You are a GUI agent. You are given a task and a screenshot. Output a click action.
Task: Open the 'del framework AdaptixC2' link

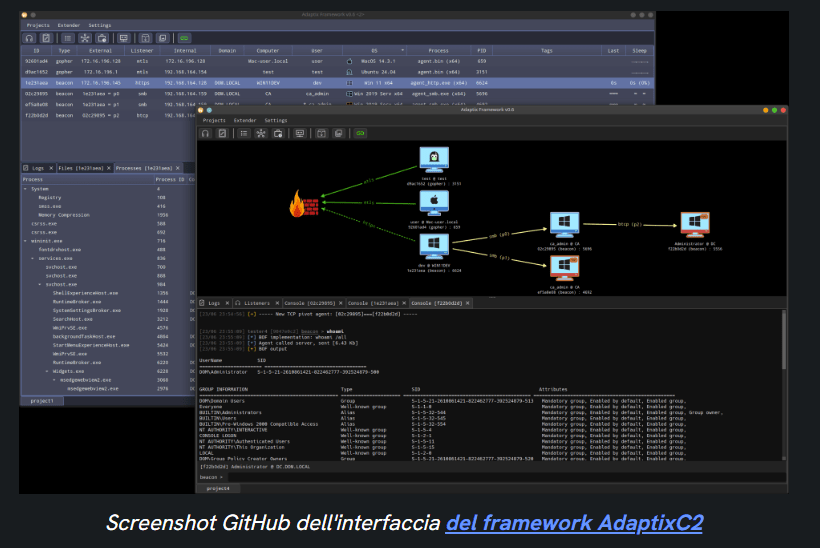pos(574,523)
